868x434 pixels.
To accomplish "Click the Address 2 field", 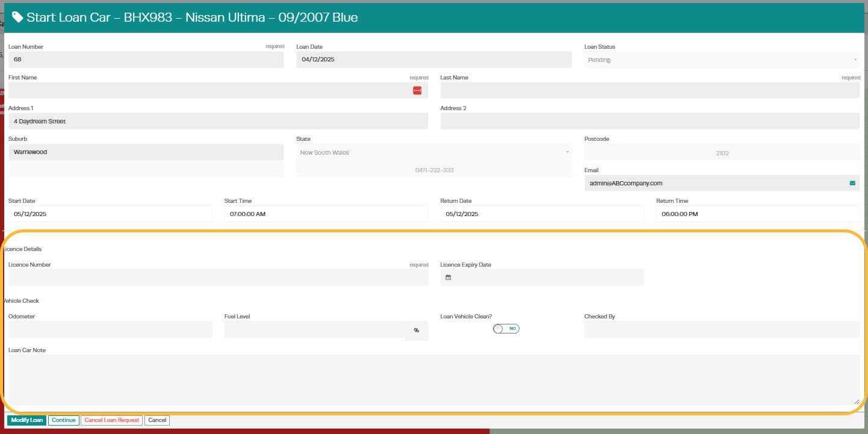I will pos(650,121).
